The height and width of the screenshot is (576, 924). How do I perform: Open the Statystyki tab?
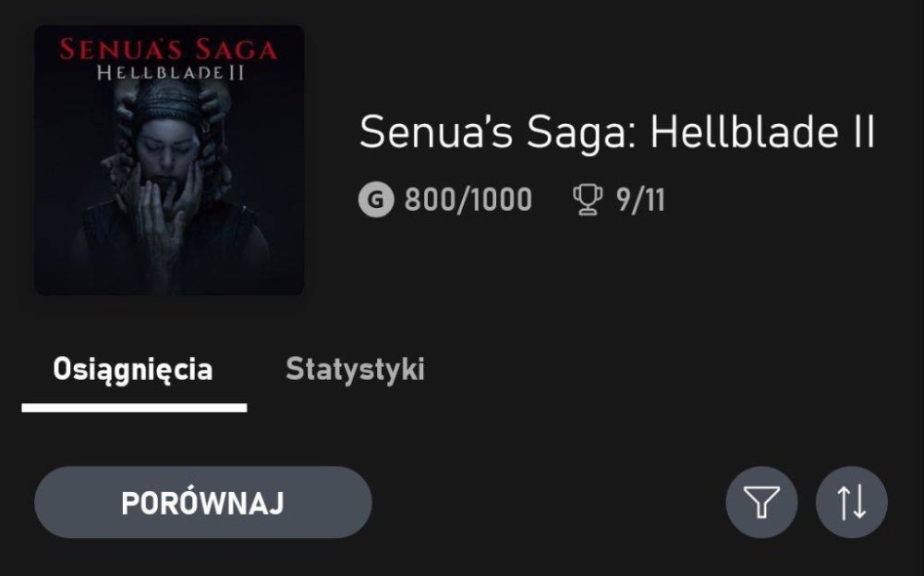point(355,370)
